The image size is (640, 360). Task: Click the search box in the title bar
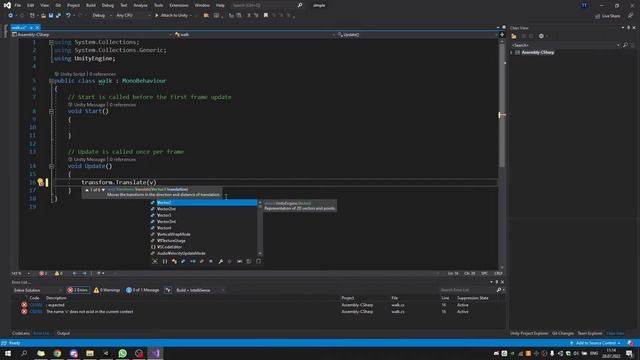coord(267,5)
